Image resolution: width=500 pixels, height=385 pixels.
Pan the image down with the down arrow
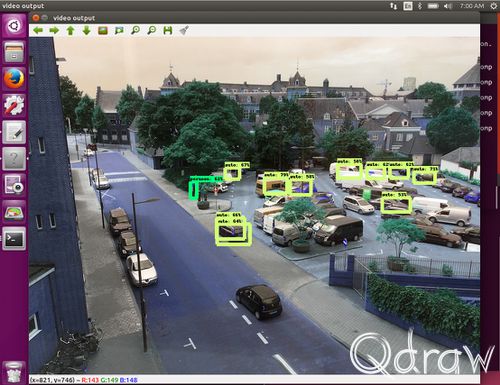pos(87,31)
